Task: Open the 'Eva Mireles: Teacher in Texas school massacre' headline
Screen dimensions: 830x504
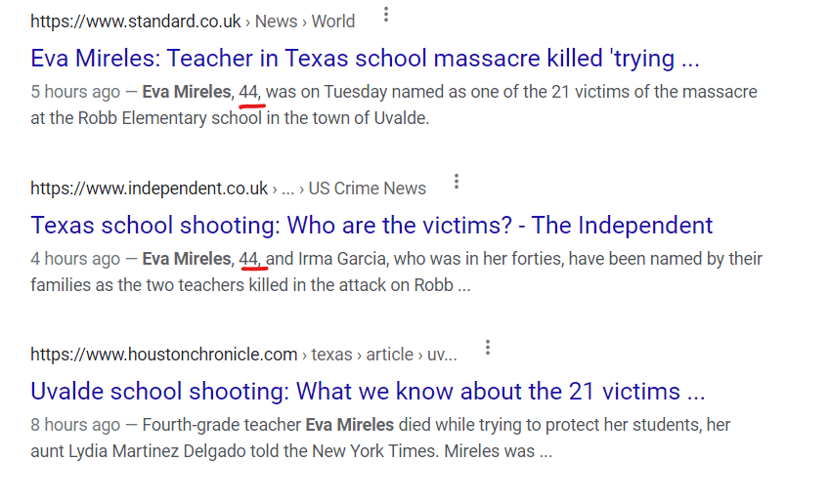Action: tap(365, 59)
